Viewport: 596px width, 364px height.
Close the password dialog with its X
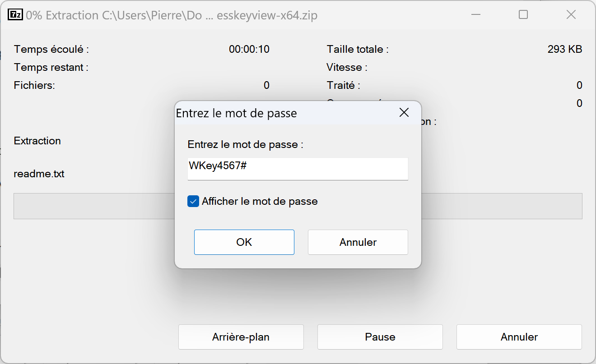(404, 113)
